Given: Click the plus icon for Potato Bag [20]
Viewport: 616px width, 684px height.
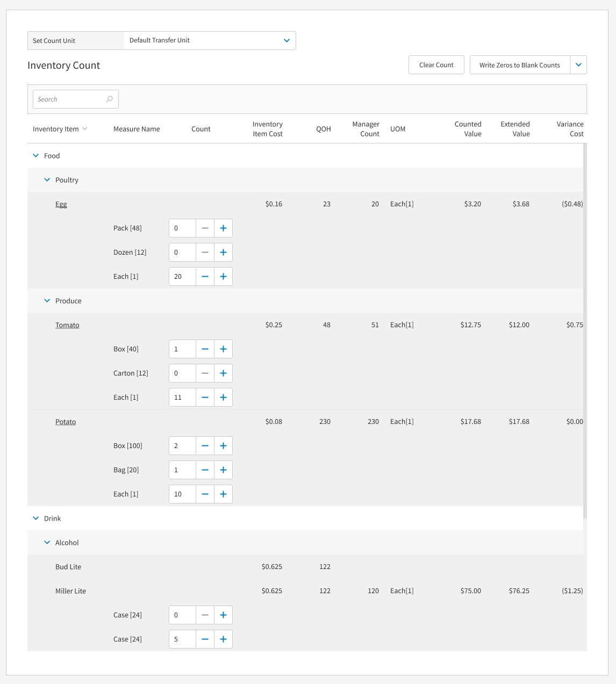Looking at the screenshot, I should [223, 470].
